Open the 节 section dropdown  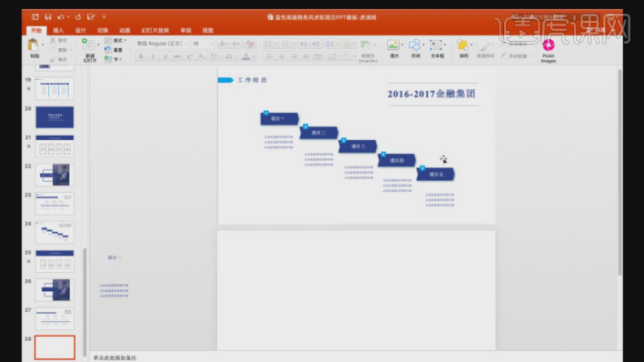(x=114, y=59)
